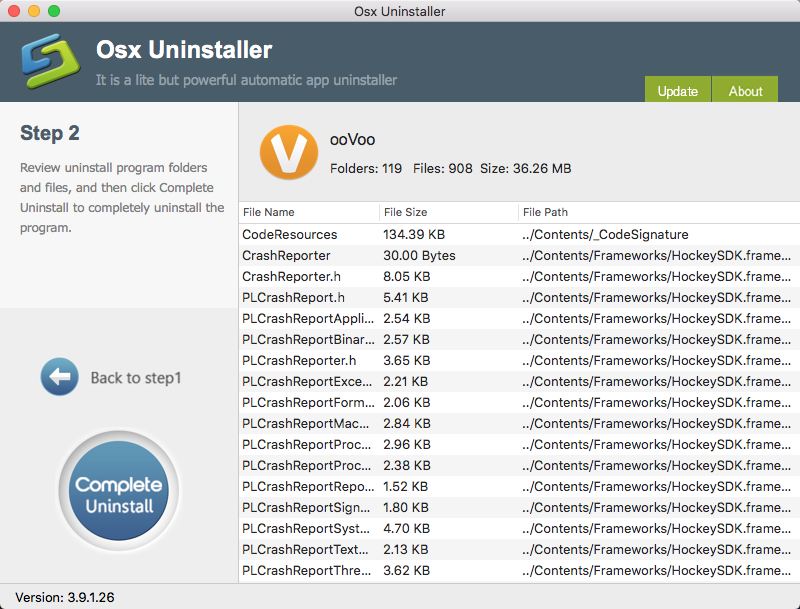
Task: Close the window with the red button
Action: click(x=12, y=11)
